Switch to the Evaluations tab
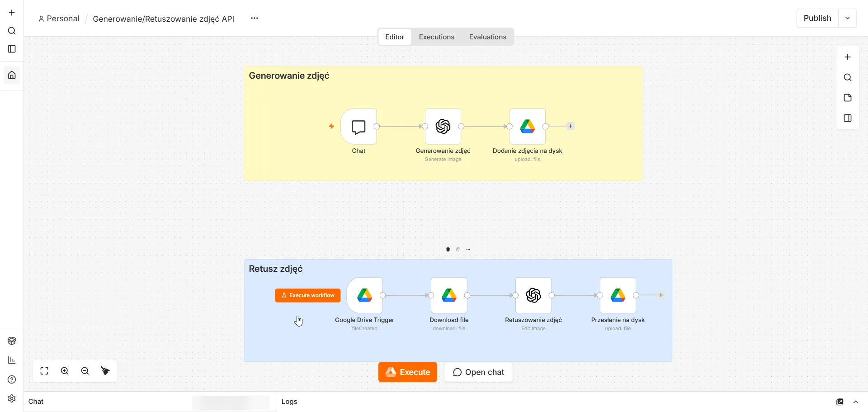The width and height of the screenshot is (868, 412). pyautogui.click(x=488, y=37)
